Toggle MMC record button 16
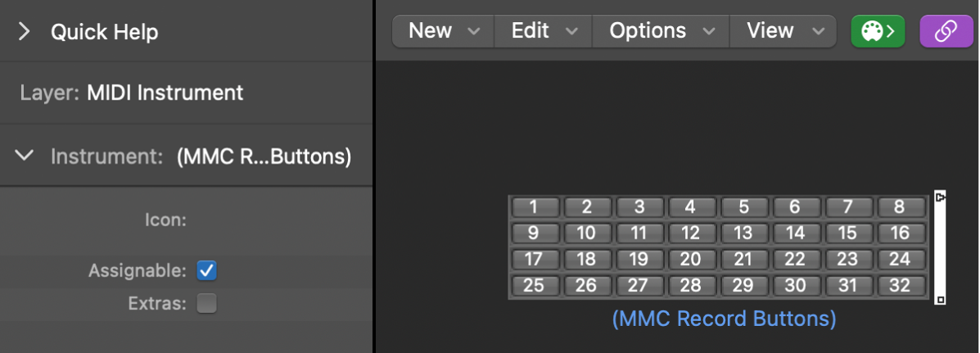980x353 pixels. point(900,233)
